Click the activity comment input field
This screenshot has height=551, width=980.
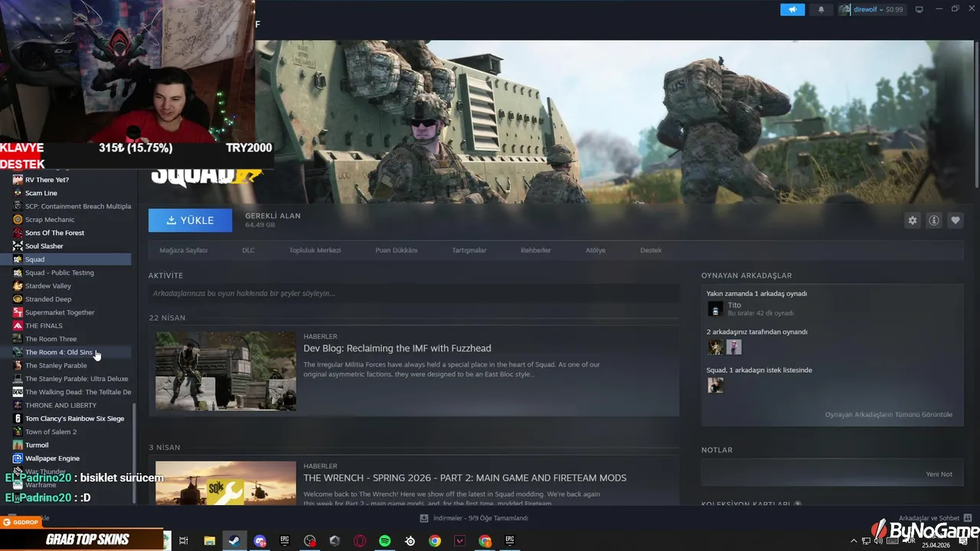[x=413, y=293]
